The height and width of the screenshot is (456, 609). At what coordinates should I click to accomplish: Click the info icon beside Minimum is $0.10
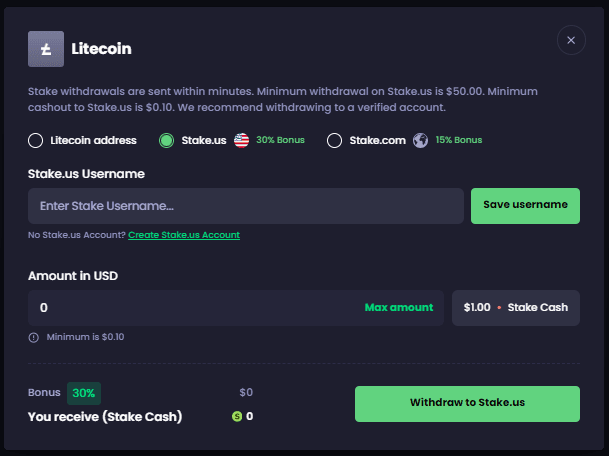(x=35, y=337)
